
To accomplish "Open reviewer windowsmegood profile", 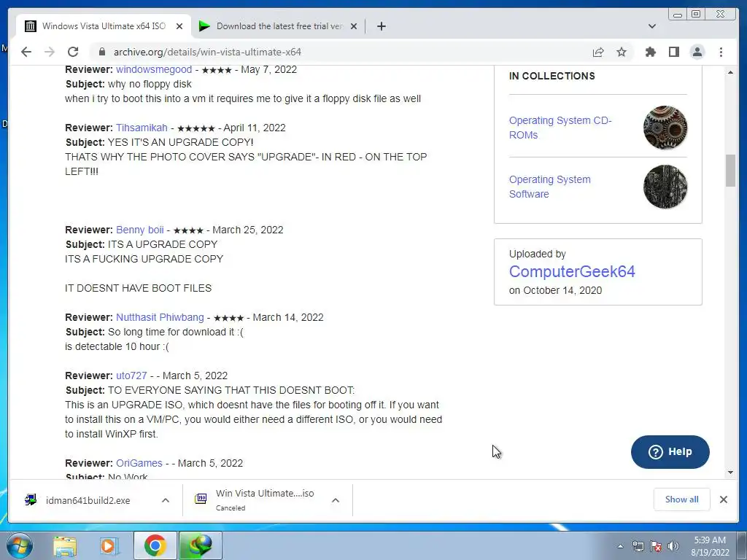I will 154,69.
